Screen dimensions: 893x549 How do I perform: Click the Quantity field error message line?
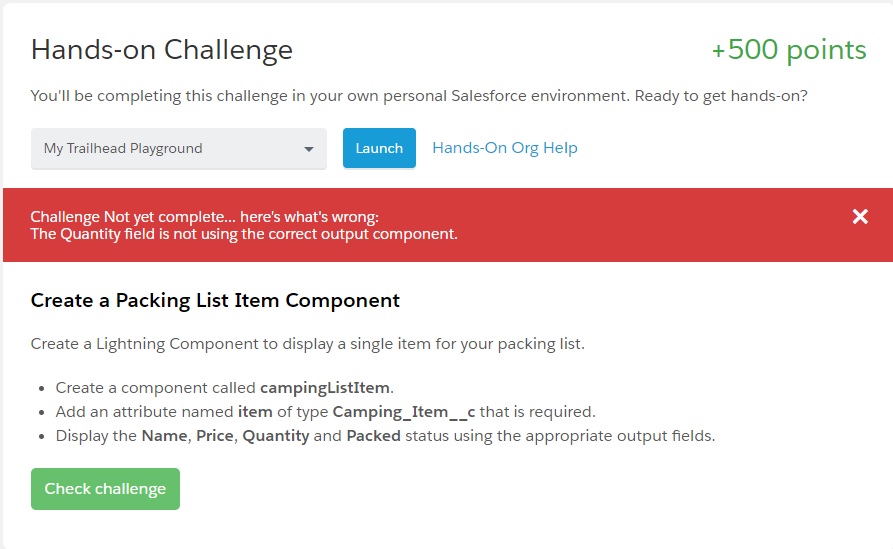244,234
